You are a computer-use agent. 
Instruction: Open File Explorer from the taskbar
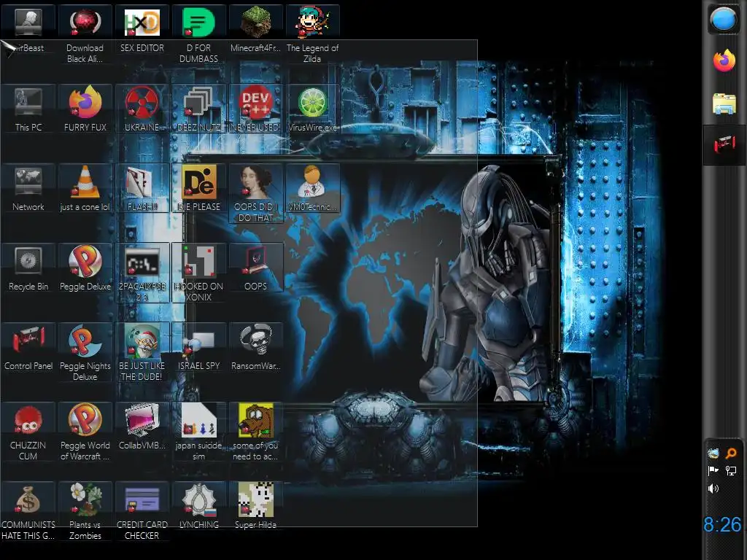[724, 104]
